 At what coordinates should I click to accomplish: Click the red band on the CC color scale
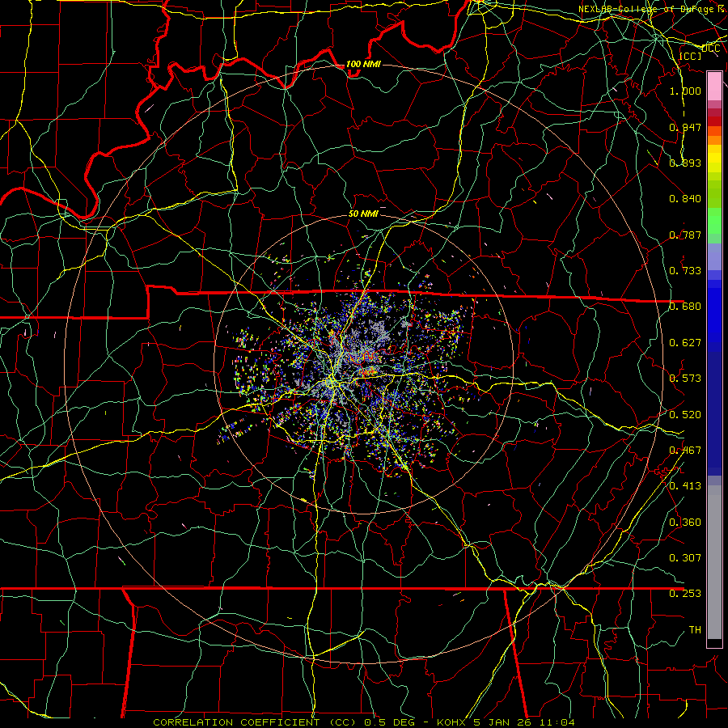click(714, 121)
